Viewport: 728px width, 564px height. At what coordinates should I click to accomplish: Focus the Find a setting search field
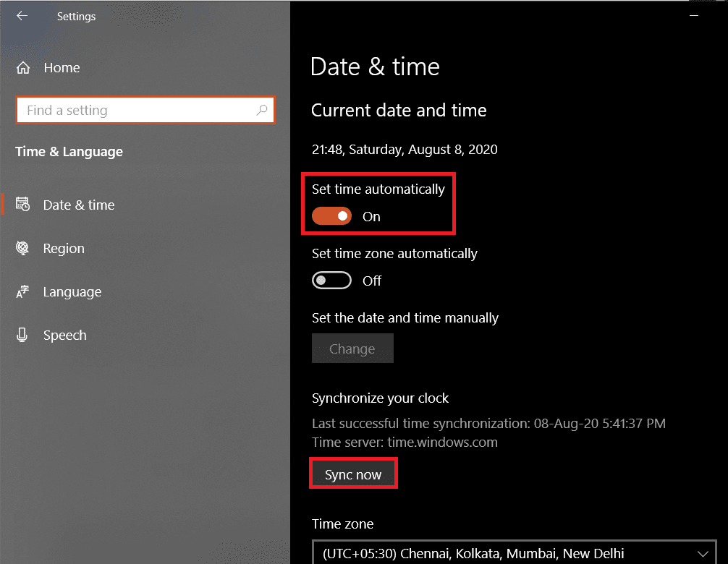click(137, 111)
